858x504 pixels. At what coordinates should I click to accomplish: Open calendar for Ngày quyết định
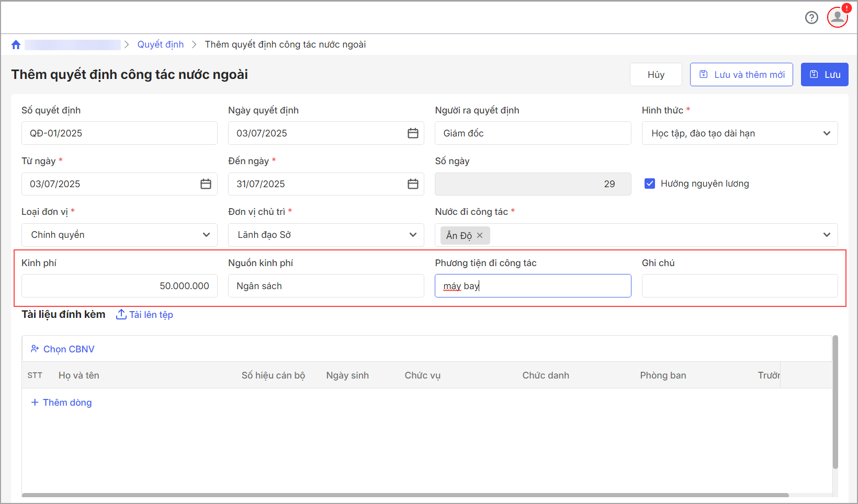click(413, 133)
